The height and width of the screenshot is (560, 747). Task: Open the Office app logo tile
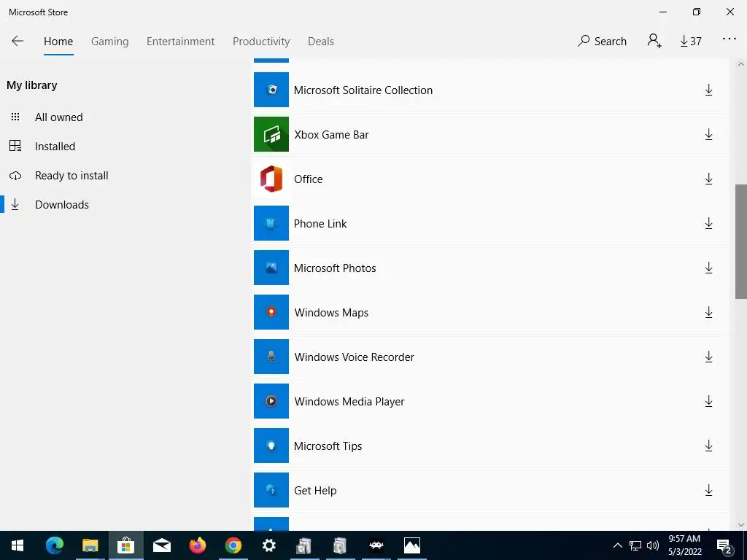pyautogui.click(x=271, y=179)
